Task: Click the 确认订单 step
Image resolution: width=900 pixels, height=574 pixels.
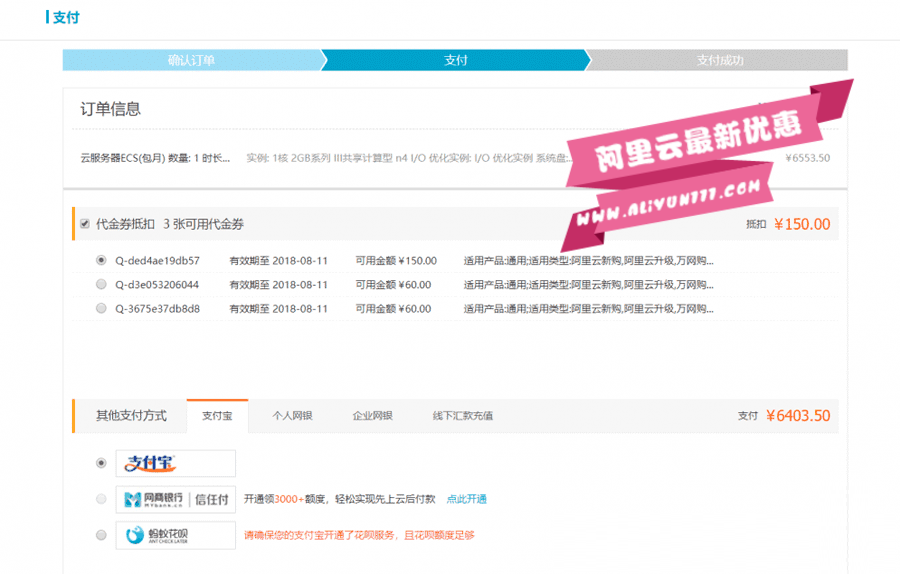Action: tap(192, 60)
